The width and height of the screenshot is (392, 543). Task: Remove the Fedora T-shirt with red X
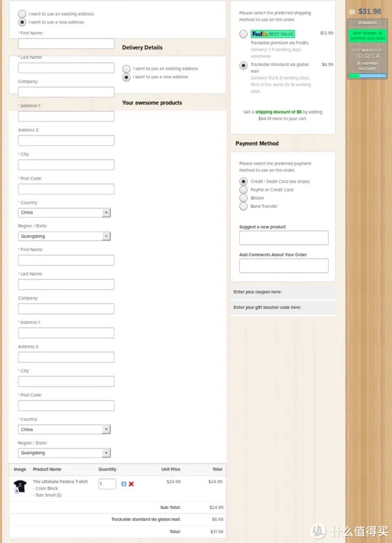(x=131, y=484)
